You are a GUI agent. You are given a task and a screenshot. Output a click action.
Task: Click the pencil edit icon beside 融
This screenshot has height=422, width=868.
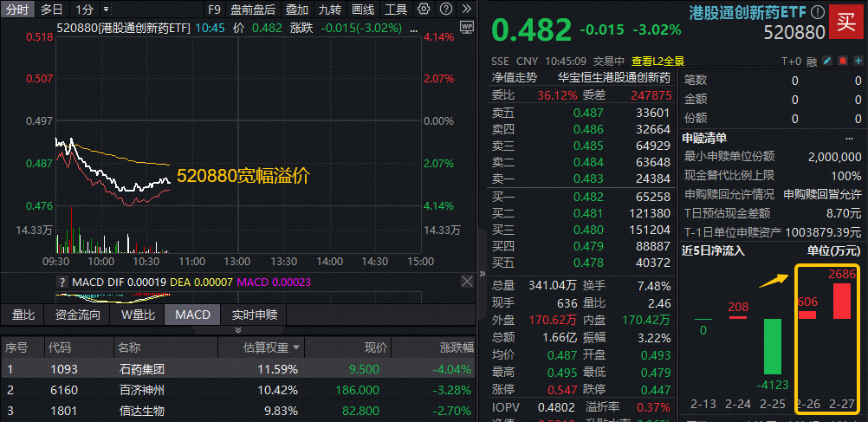tap(827, 62)
